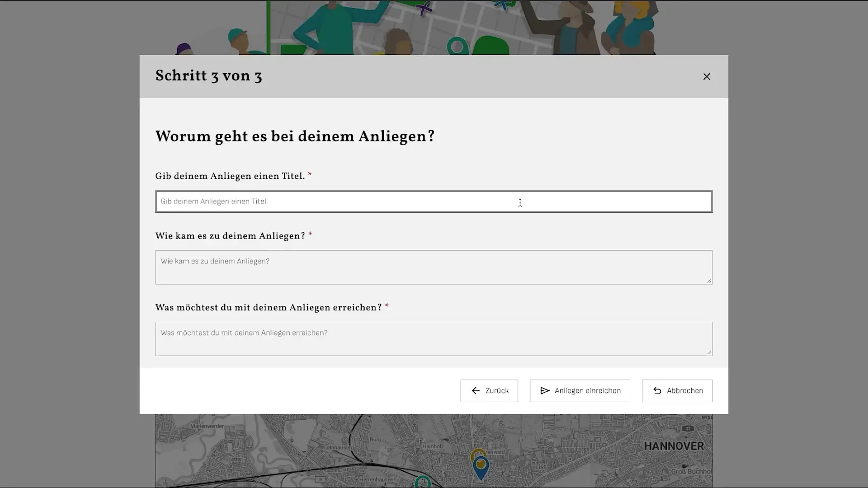Cancel with the Abbrechen button
This screenshot has height=488, width=868.
[677, 390]
